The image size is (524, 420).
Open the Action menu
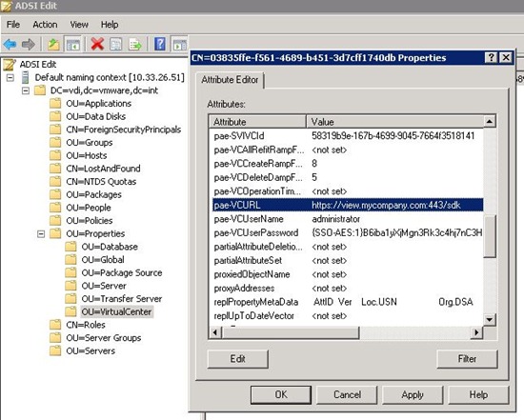45,25
